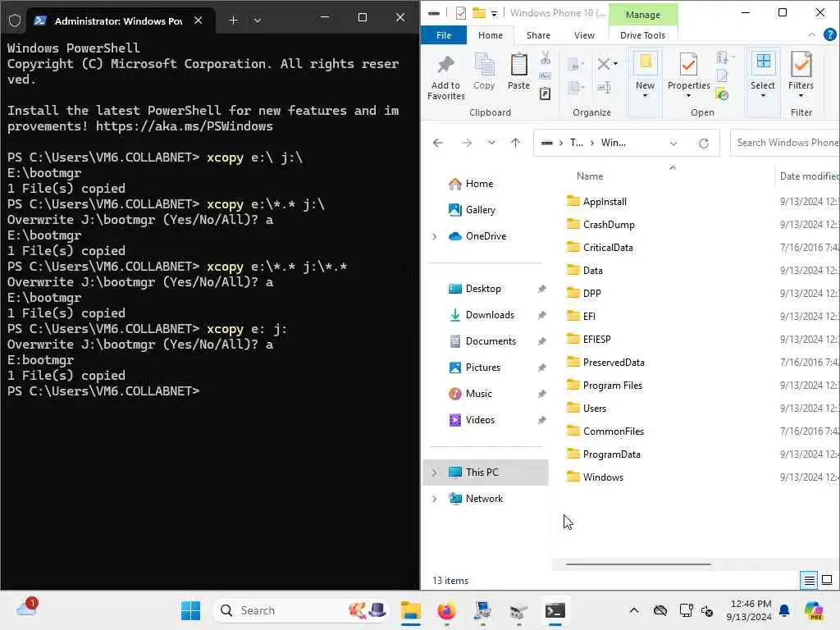Viewport: 840px width, 630px height.
Task: Show hidden system tray icons
Action: (634, 610)
